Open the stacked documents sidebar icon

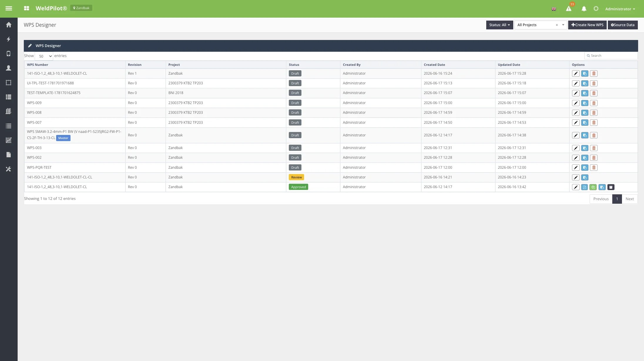[9, 111]
